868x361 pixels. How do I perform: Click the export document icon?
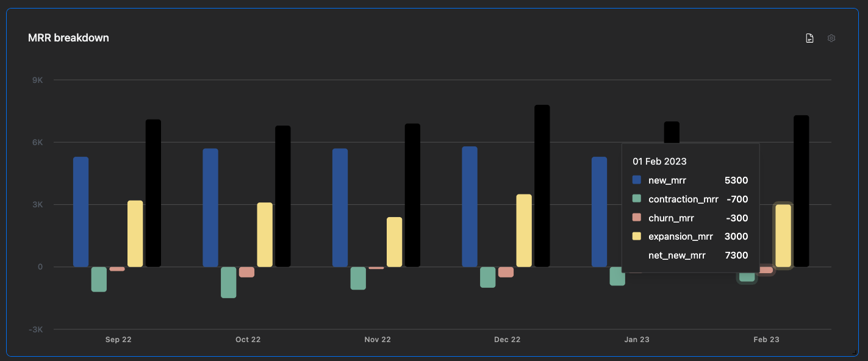click(809, 38)
